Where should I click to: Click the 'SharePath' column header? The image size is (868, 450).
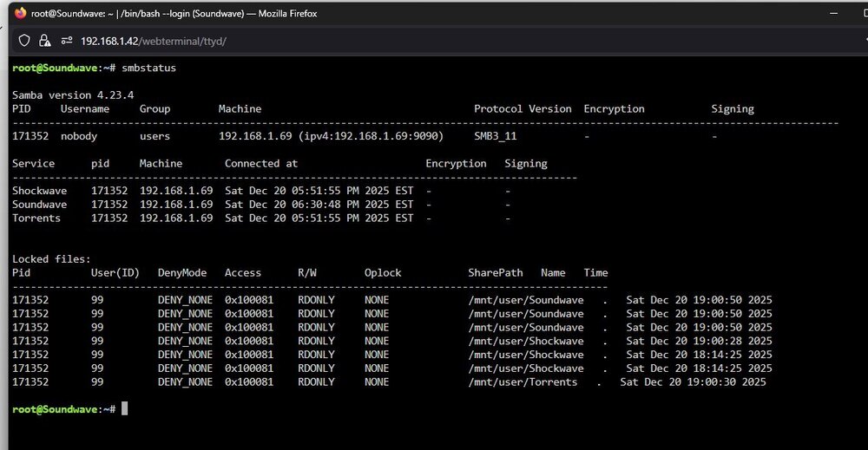tap(496, 272)
